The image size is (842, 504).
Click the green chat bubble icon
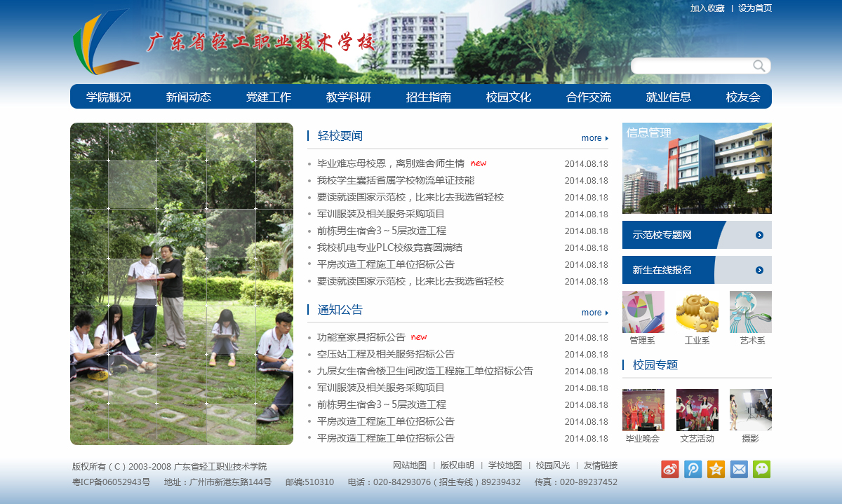(762, 469)
